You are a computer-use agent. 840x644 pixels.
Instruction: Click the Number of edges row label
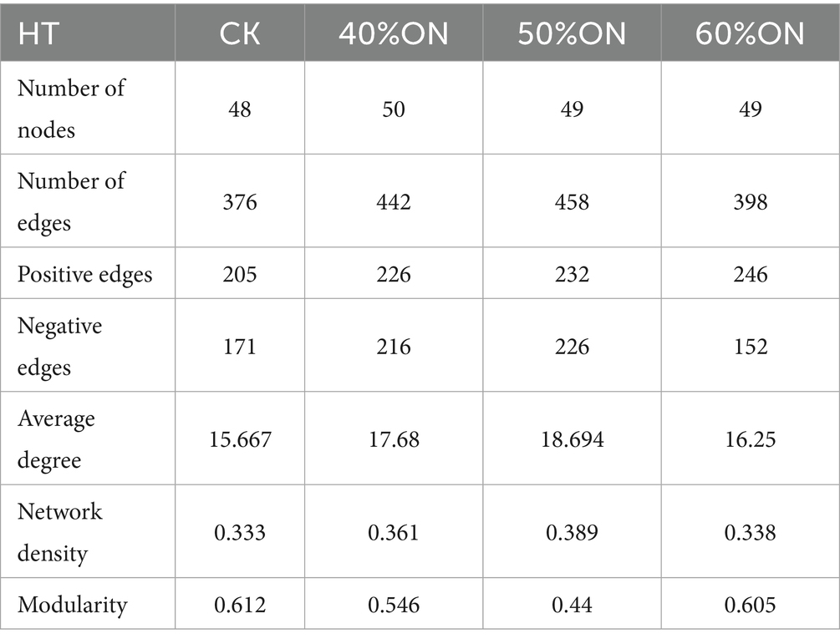pyautogui.click(x=71, y=200)
